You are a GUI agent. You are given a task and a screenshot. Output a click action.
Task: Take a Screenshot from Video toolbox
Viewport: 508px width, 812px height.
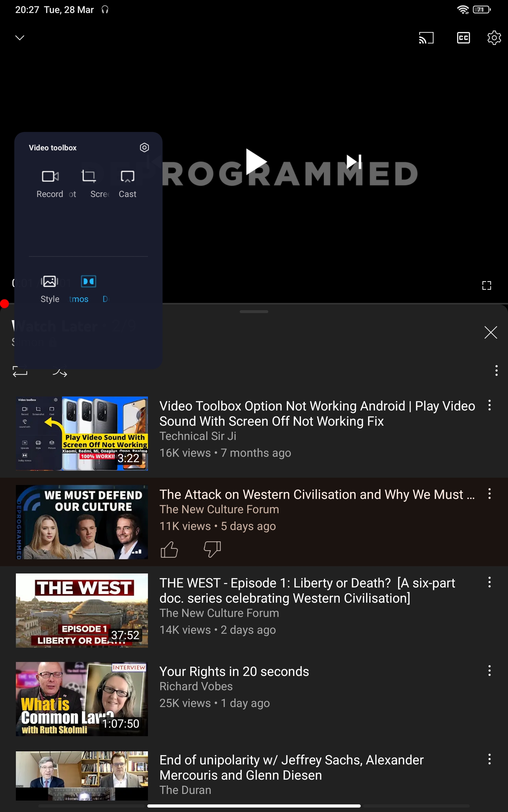[x=89, y=184]
